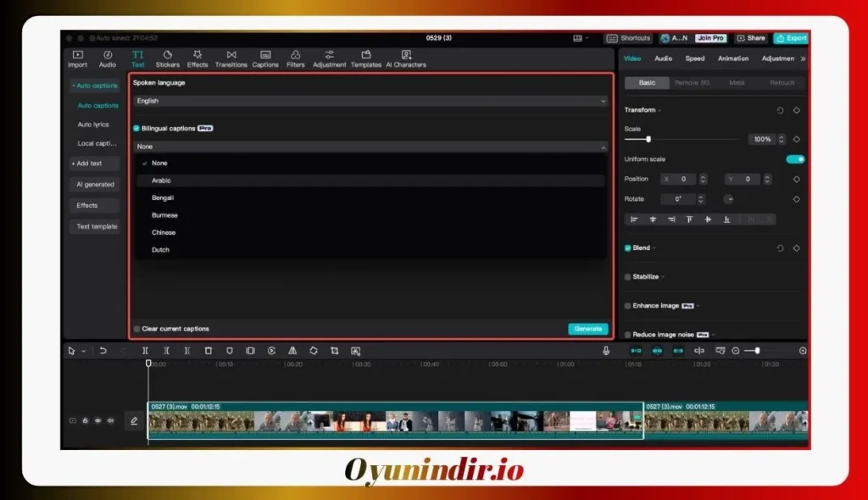Click the Join Pro button

click(710, 38)
